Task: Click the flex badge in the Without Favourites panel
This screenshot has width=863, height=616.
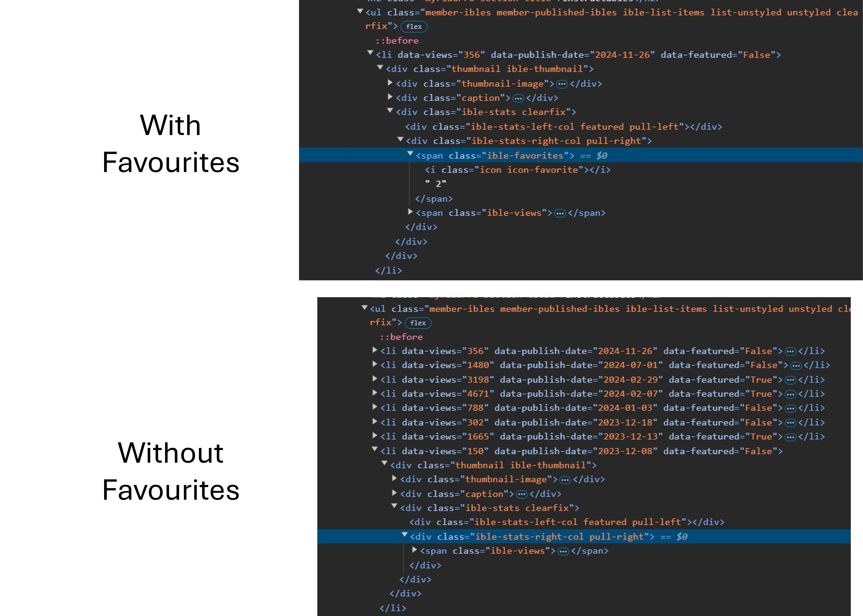Action: point(418,323)
